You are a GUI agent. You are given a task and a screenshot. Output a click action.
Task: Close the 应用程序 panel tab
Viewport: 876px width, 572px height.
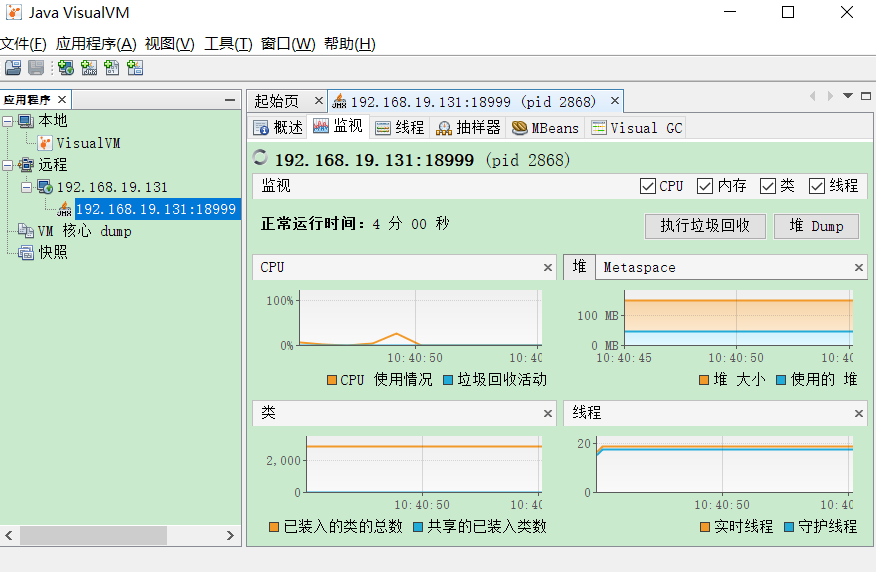click(62, 99)
